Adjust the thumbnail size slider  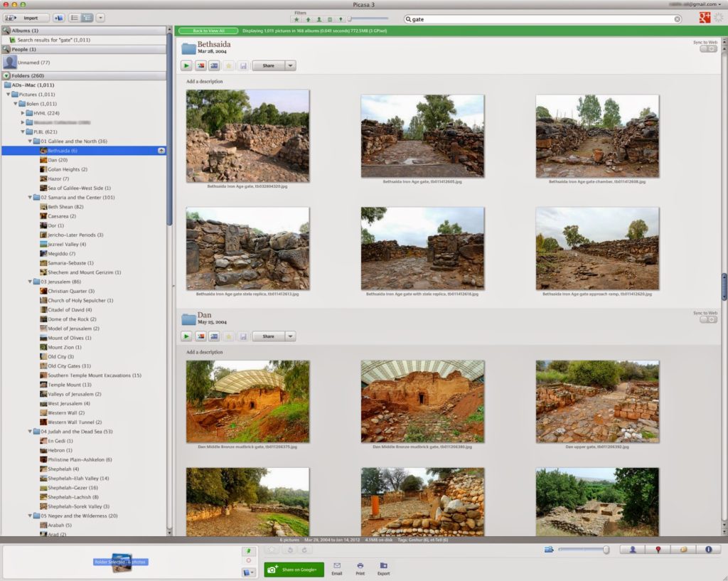click(606, 550)
